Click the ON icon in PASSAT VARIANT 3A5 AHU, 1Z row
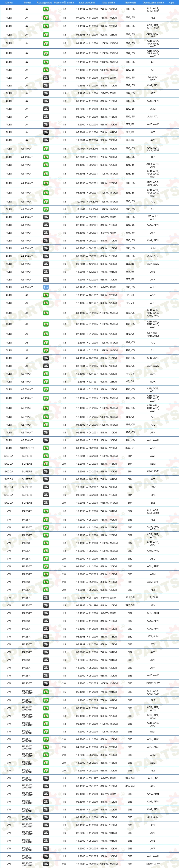The width and height of the screenshot is (179, 868). click(46, 778)
